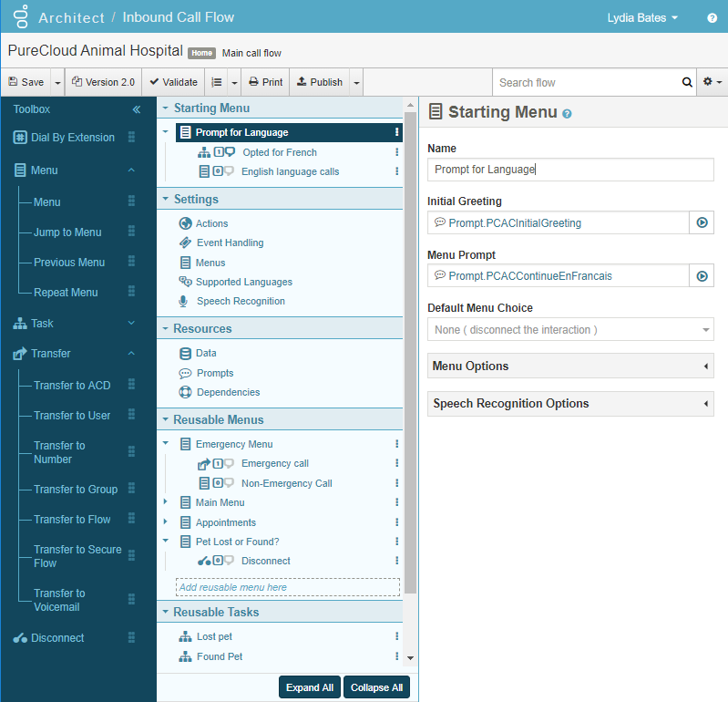Click the help icon beside Starting Menu title
Image resolution: width=728 pixels, height=702 pixels.
click(567, 114)
